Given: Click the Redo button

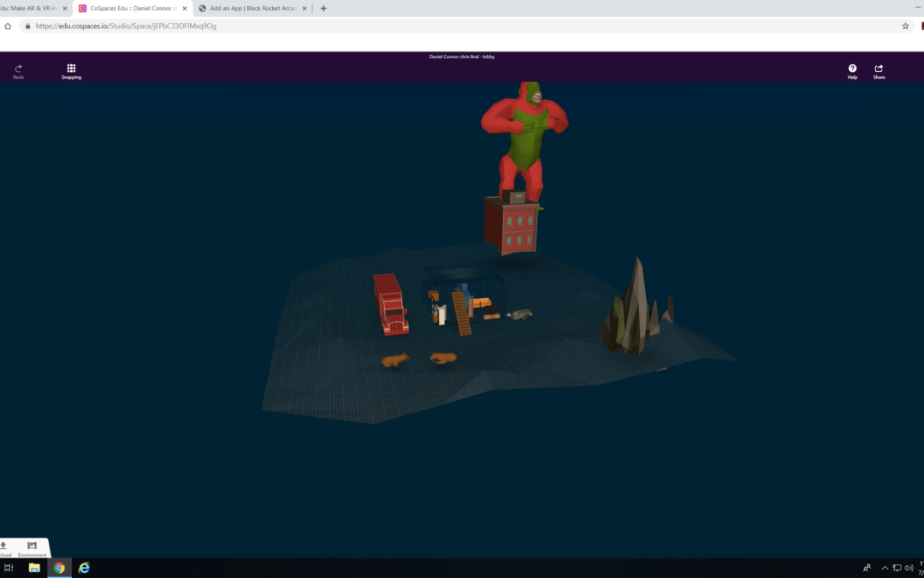Looking at the screenshot, I should (18, 71).
